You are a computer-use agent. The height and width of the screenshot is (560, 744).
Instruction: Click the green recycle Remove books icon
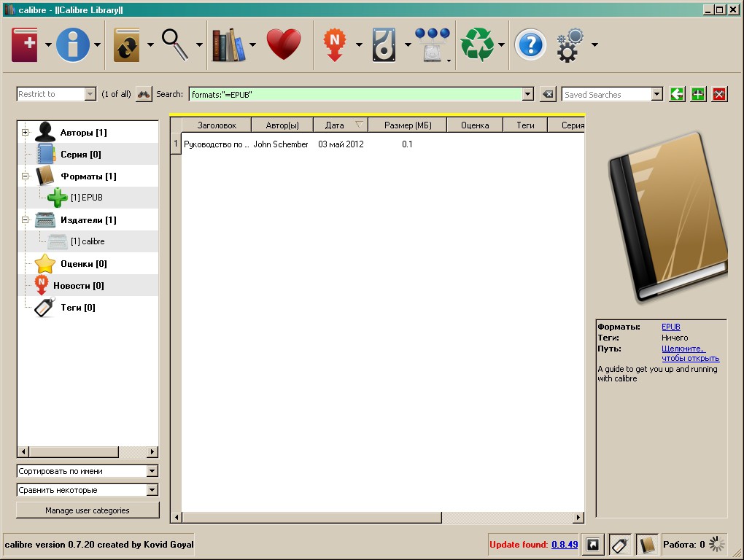[477, 44]
